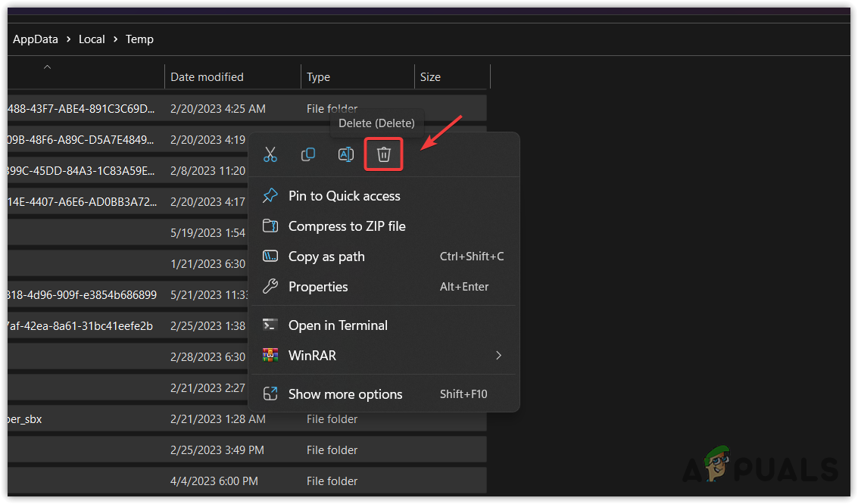This screenshot has width=858, height=504.
Task: Click the Delete trash can icon
Action: point(384,154)
